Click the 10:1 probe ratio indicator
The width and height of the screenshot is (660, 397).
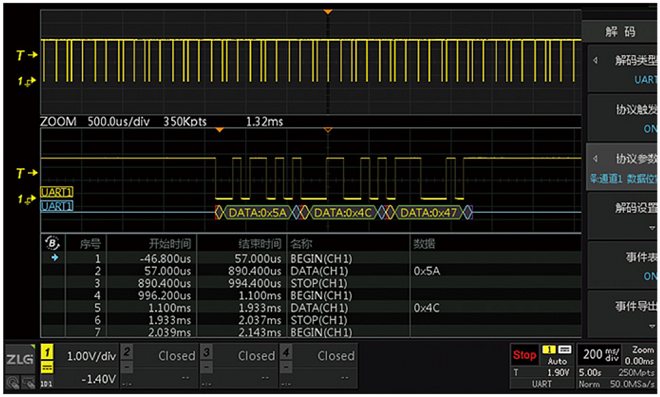[x=46, y=384]
